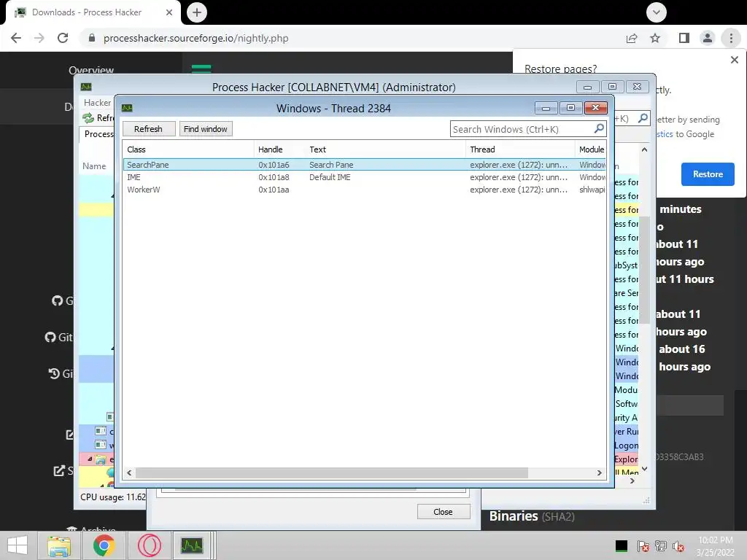This screenshot has width=747, height=560.
Task: Click the browser Back arrow
Action: tap(16, 38)
